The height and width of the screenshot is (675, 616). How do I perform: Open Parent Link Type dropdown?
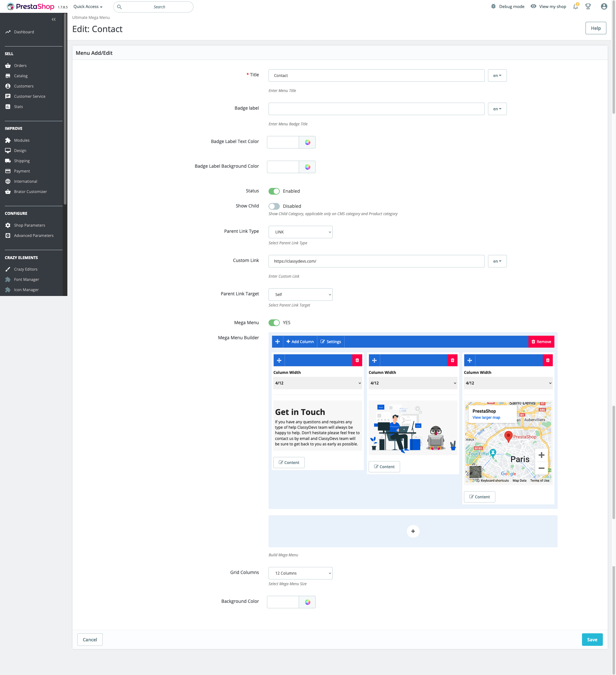(300, 232)
